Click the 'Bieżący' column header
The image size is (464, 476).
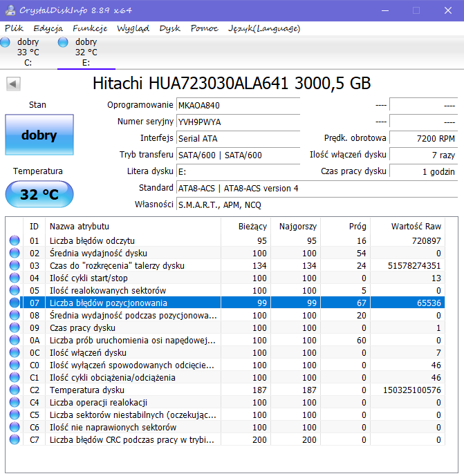coord(245,226)
